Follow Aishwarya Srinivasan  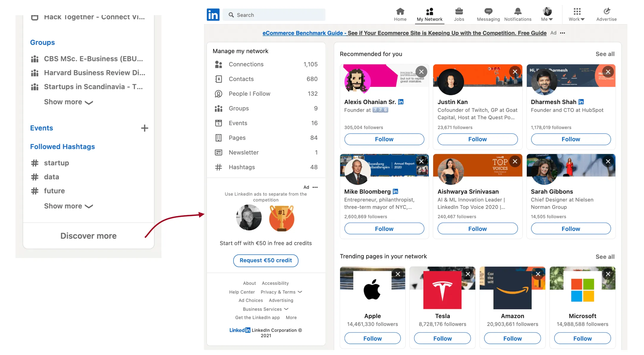[477, 229]
